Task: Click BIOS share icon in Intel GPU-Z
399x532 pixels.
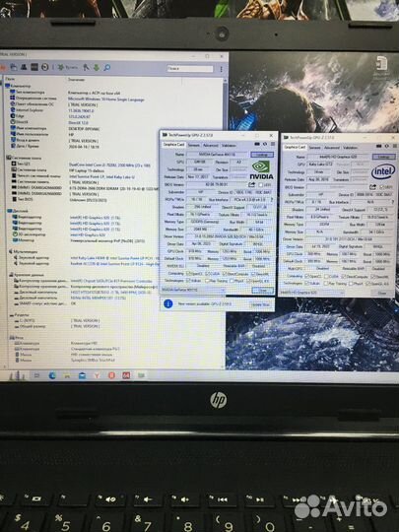Action: point(372,187)
